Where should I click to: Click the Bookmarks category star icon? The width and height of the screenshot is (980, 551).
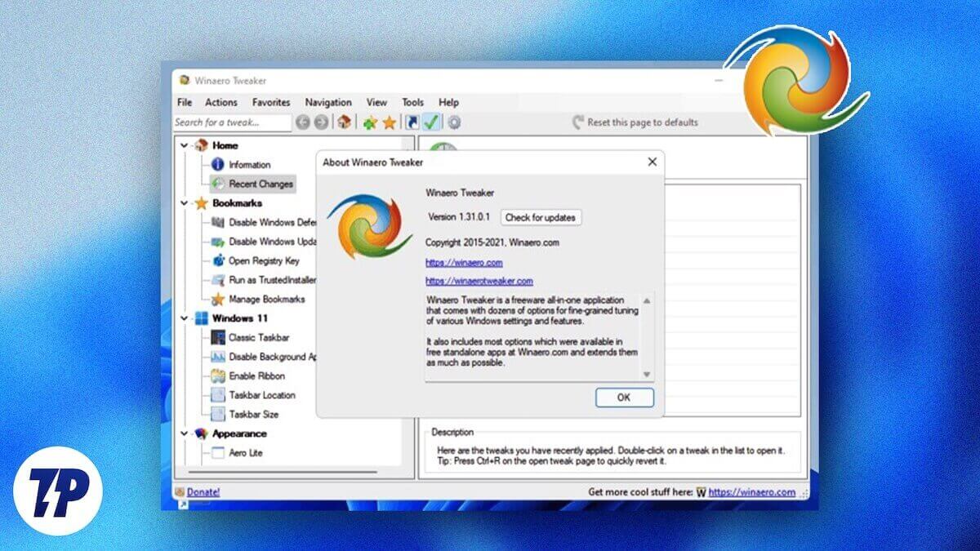201,203
